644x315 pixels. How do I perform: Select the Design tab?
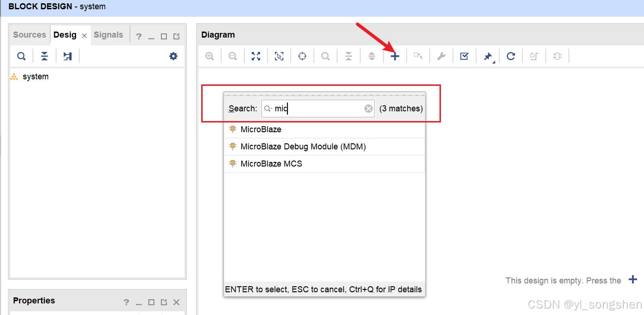65,35
